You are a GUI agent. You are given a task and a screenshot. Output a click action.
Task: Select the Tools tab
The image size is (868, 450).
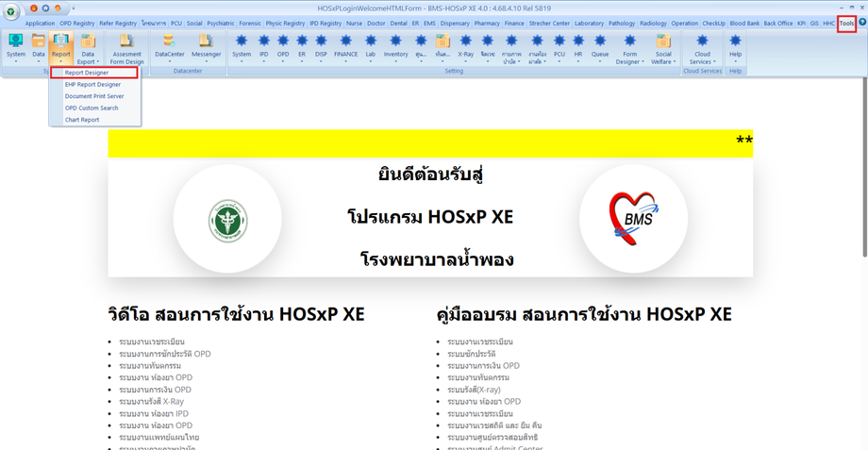coord(846,24)
